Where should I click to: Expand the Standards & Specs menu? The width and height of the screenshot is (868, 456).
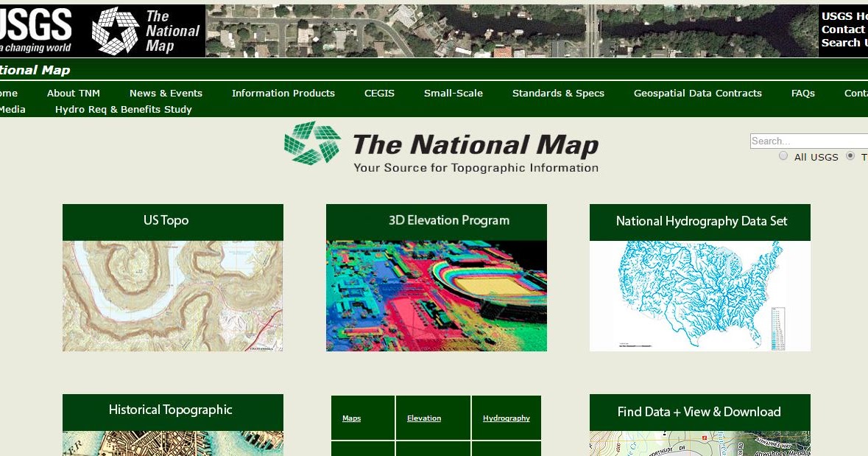558,94
